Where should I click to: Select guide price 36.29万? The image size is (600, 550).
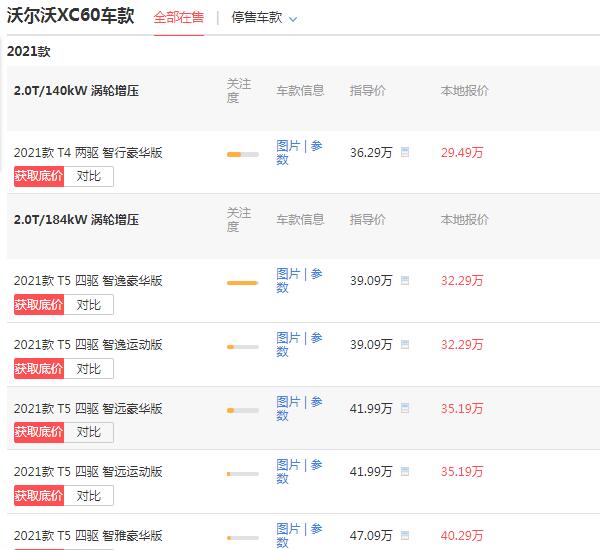click(x=371, y=153)
